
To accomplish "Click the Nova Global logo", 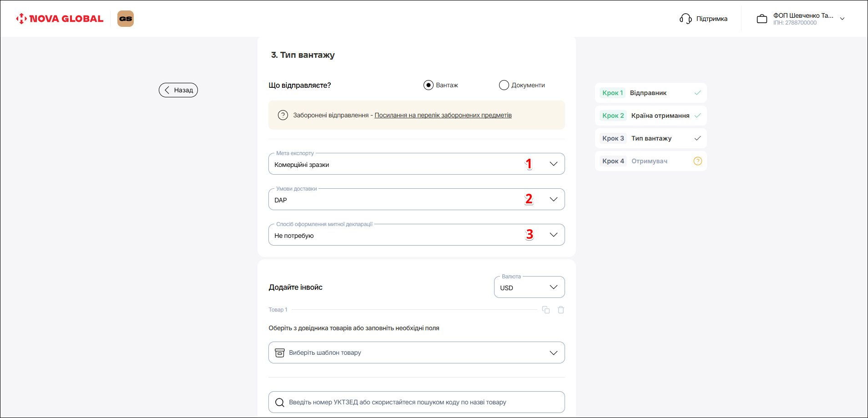I will click(60, 19).
